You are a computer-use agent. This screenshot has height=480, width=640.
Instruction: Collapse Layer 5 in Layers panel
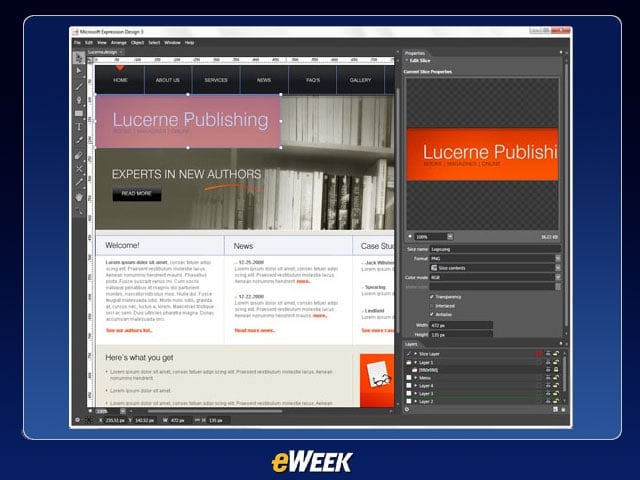(416, 362)
